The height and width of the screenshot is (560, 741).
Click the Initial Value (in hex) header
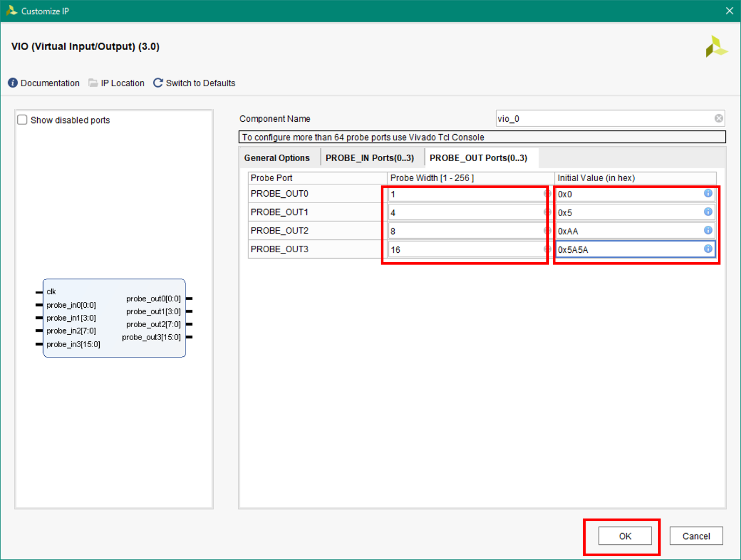click(635, 178)
